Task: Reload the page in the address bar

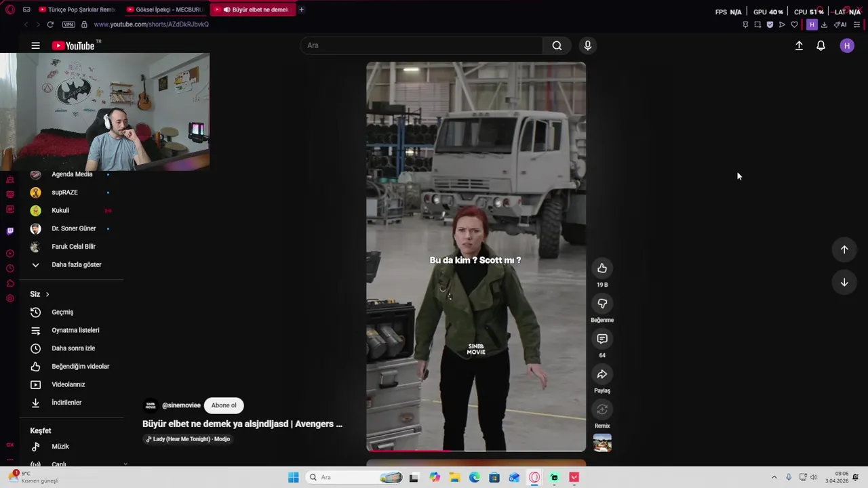Action: [x=50, y=24]
